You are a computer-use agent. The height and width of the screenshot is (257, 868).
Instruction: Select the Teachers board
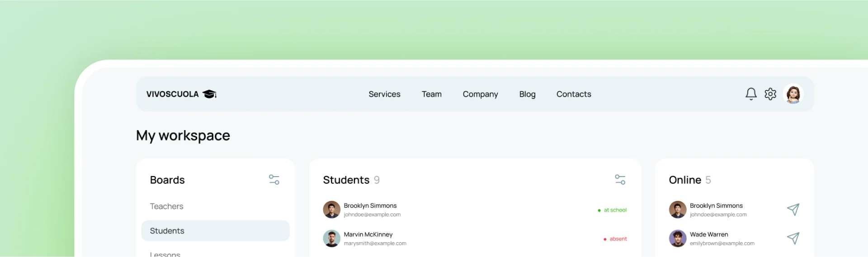167,206
